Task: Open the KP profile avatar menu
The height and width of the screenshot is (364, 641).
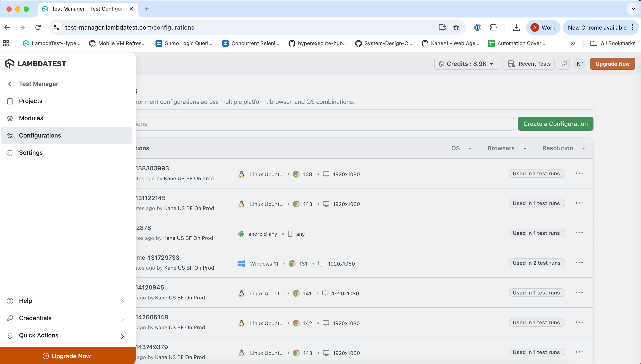Action: [580, 63]
